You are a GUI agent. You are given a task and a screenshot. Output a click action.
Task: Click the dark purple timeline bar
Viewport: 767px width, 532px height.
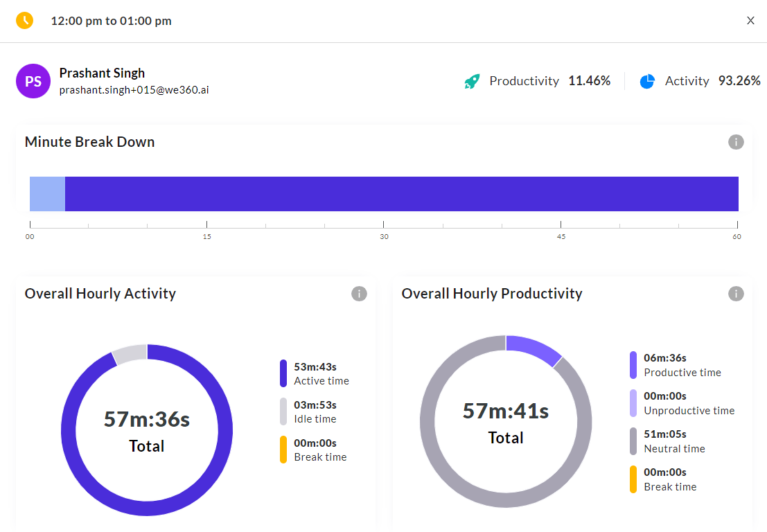pos(402,194)
